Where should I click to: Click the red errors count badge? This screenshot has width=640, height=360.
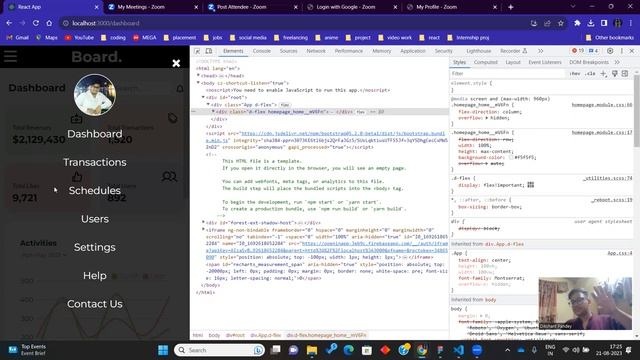578,51
